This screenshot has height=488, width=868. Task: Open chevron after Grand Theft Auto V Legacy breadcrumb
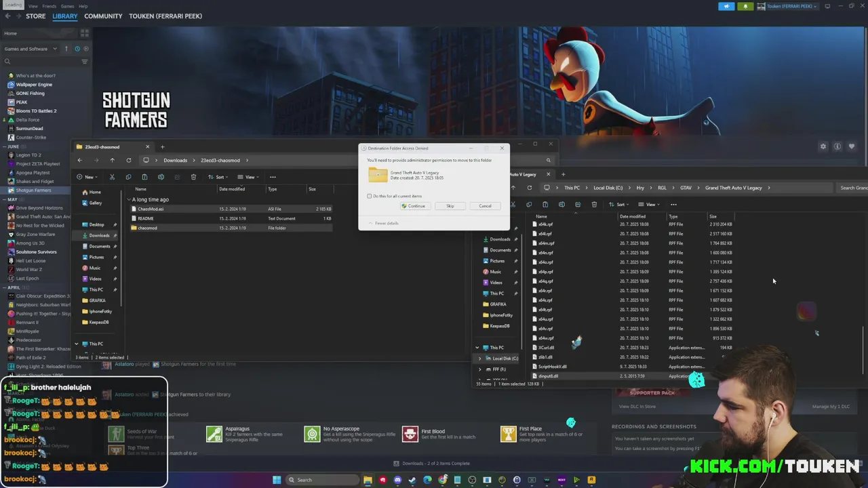[x=769, y=188]
